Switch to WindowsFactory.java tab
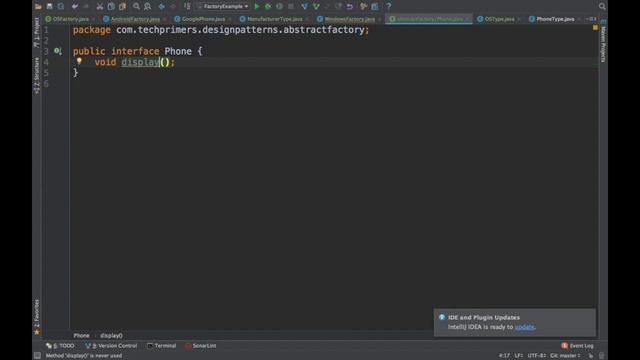Viewport: 640px width, 360px height. pyautogui.click(x=349, y=19)
